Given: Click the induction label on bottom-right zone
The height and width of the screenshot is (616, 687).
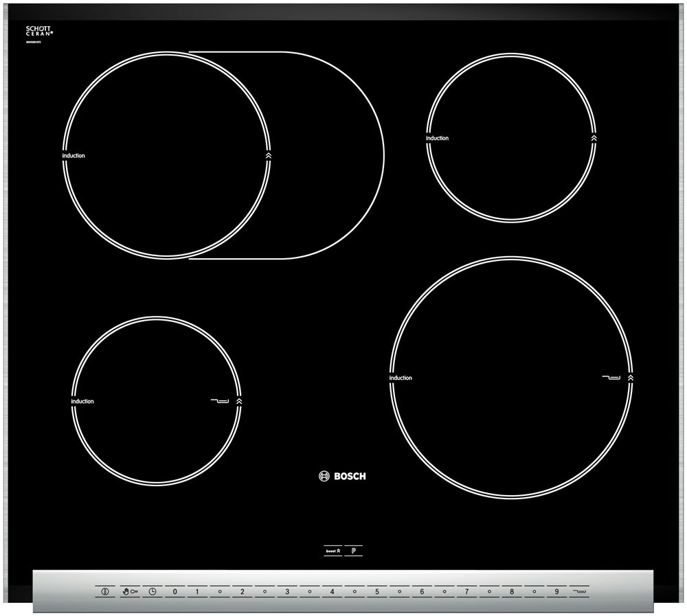Looking at the screenshot, I should tap(401, 378).
